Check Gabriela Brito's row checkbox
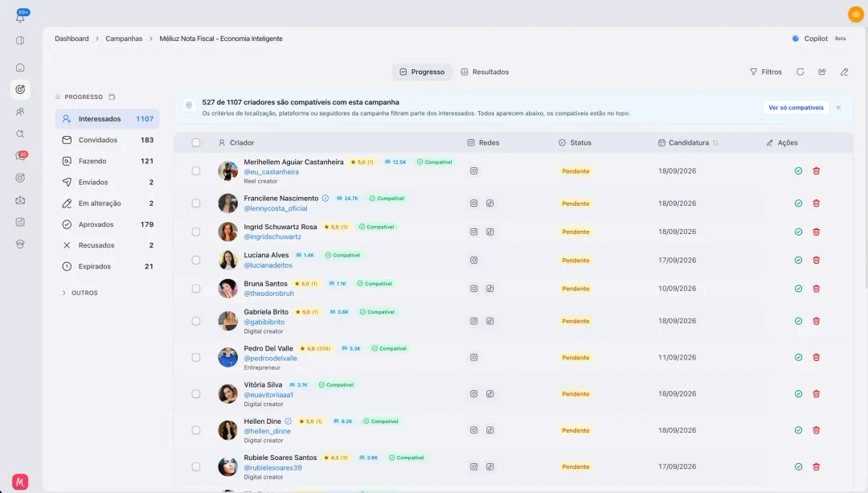The image size is (868, 493). pyautogui.click(x=196, y=321)
